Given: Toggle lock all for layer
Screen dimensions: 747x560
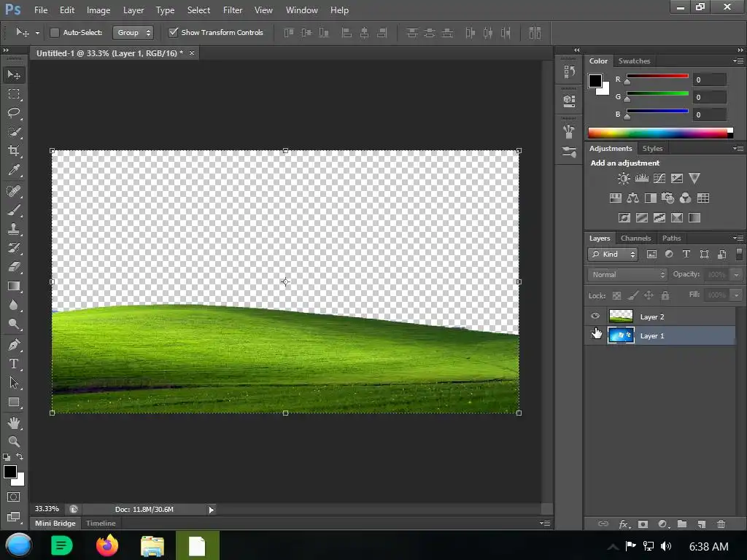Looking at the screenshot, I should pyautogui.click(x=665, y=295).
